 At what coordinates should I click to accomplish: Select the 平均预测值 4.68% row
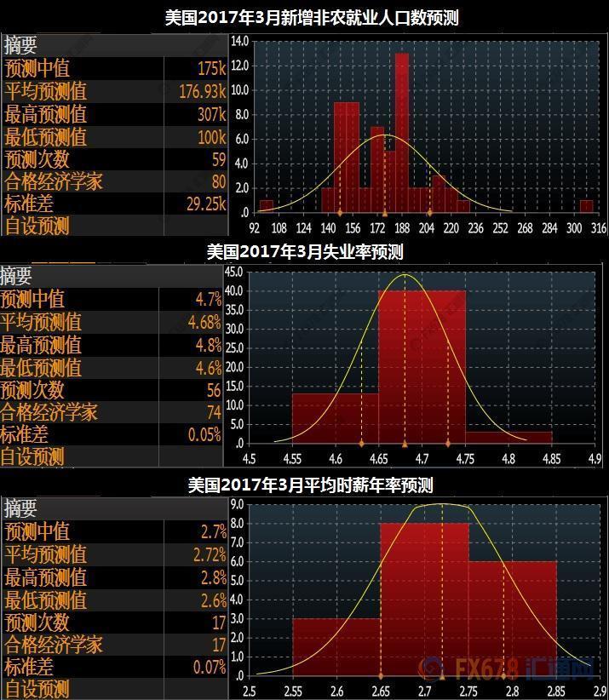coord(111,322)
